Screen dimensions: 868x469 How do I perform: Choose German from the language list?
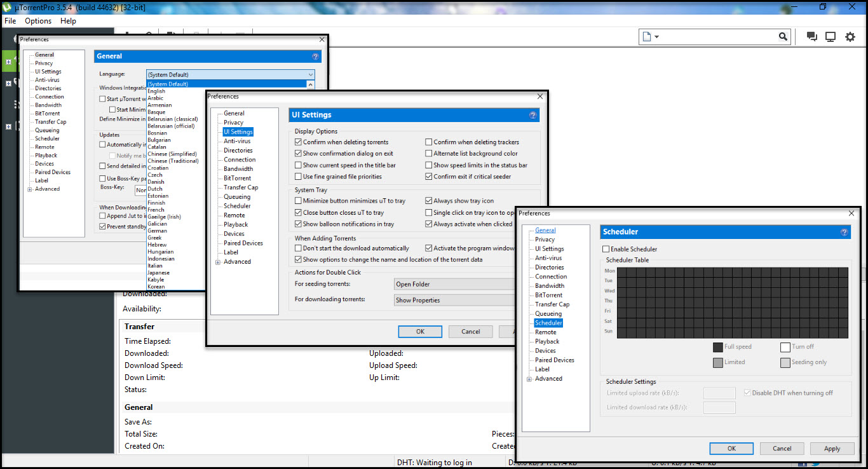(157, 231)
